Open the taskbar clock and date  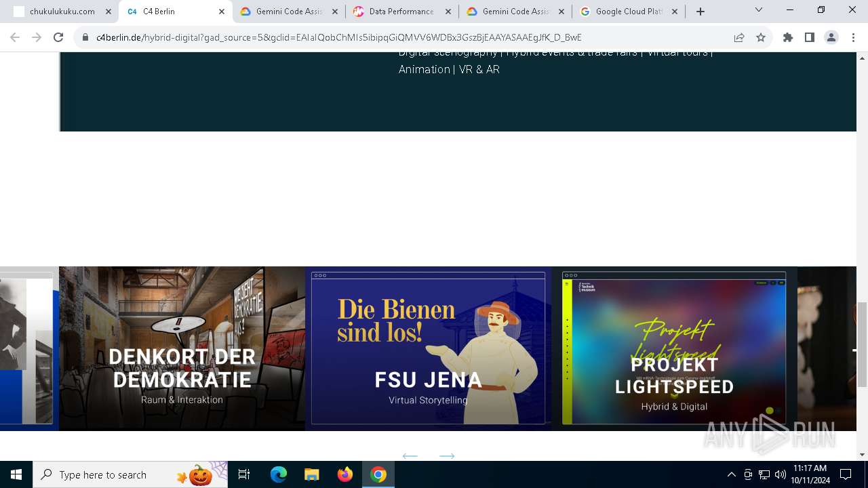pos(810,474)
